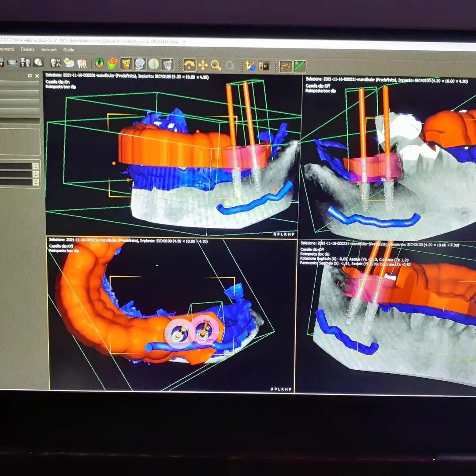The image size is (476, 476).
Task: Click the first spinner arrows in side panel
Action: click(35, 166)
